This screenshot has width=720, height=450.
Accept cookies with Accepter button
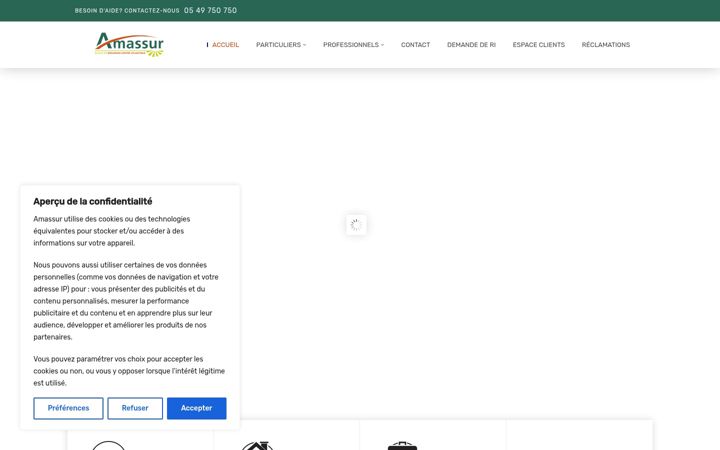(x=197, y=408)
